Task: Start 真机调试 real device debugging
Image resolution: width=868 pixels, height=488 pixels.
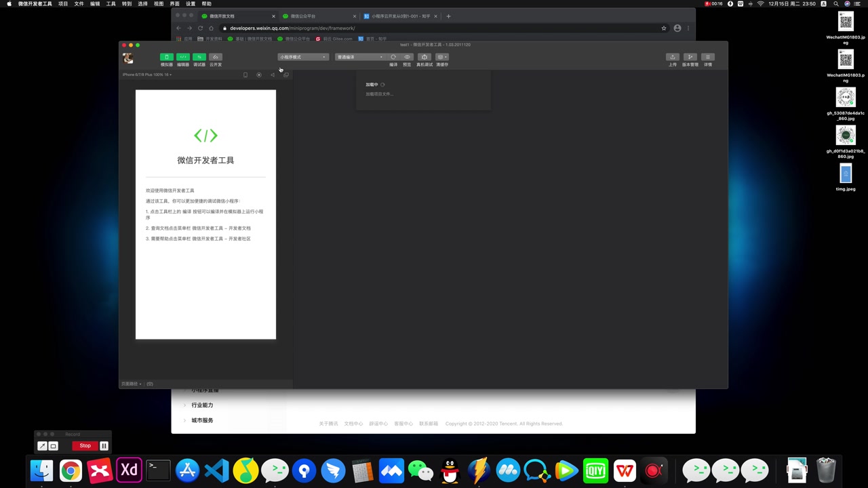Action: click(424, 57)
